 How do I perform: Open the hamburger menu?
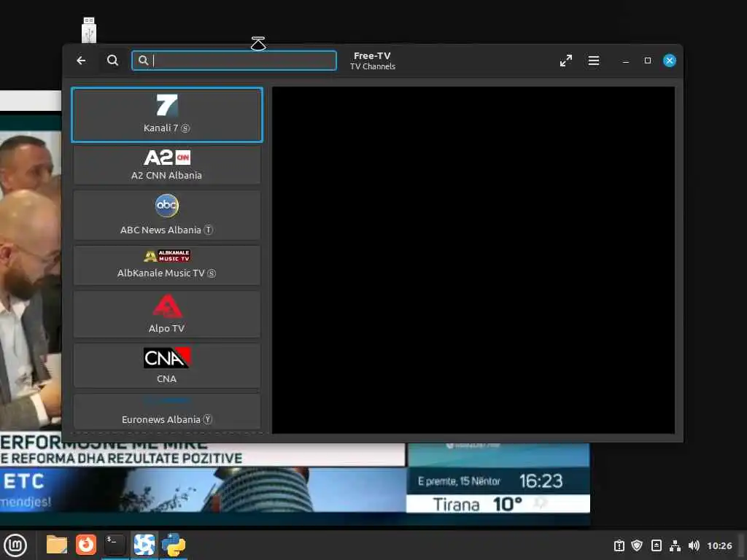[594, 61]
